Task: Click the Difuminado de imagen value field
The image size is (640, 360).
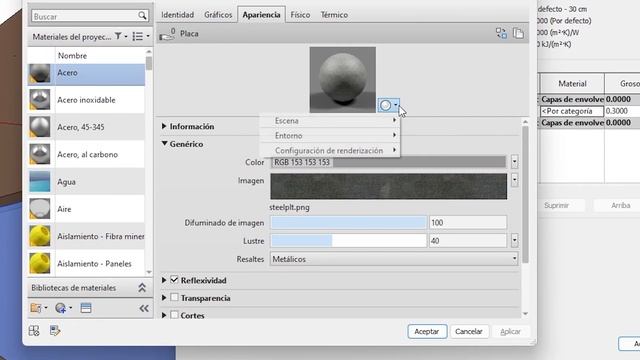Action: point(468,222)
